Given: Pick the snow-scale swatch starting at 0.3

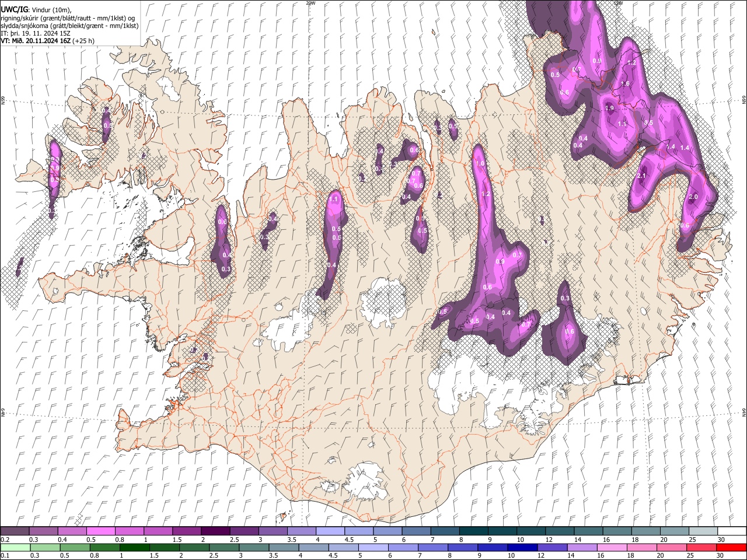Looking at the screenshot, I should coord(43,531).
